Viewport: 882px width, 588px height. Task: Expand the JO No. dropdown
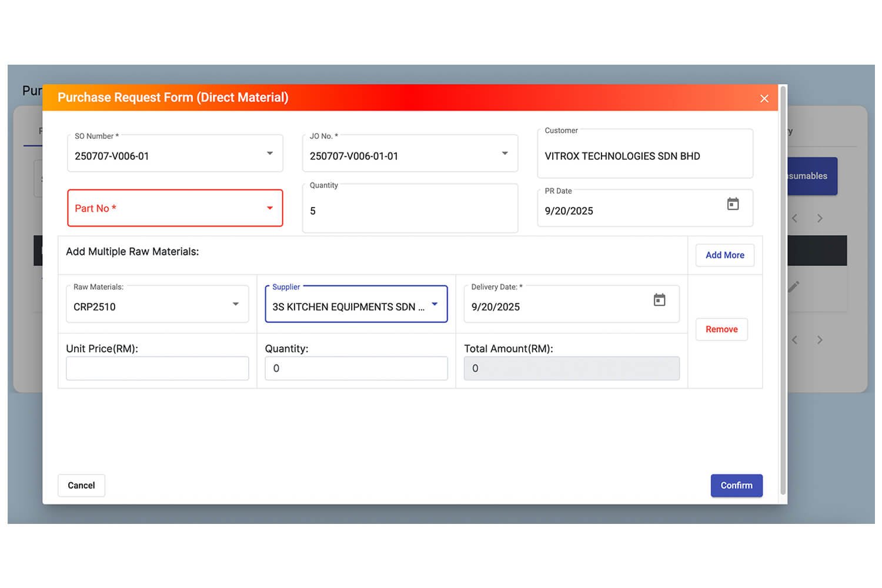point(505,153)
